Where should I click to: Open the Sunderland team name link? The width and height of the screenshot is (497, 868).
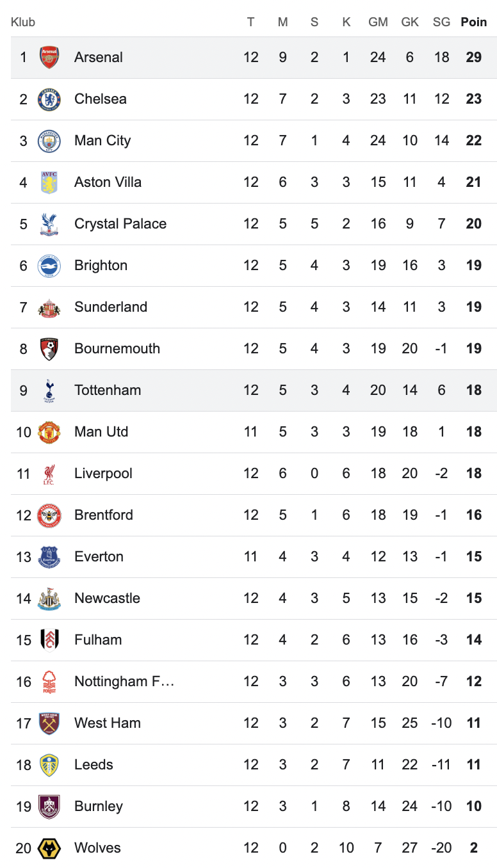pos(111,307)
